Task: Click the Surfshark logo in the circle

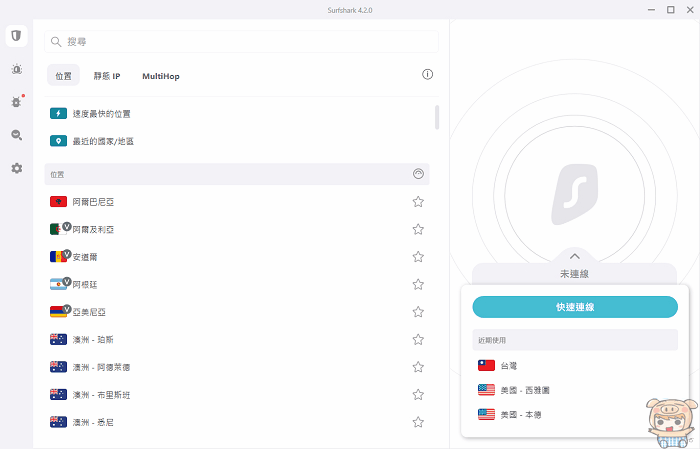Action: 575,195
